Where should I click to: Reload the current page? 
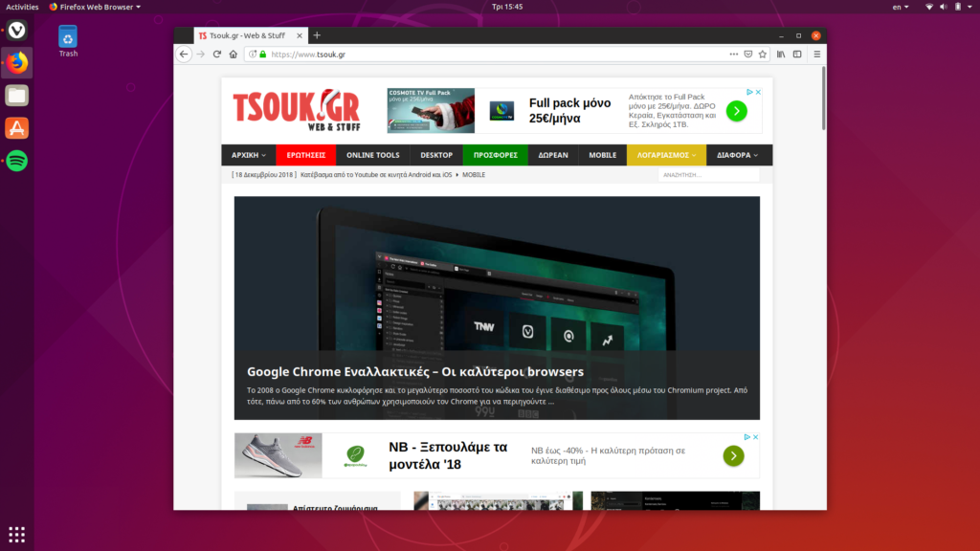point(217,55)
